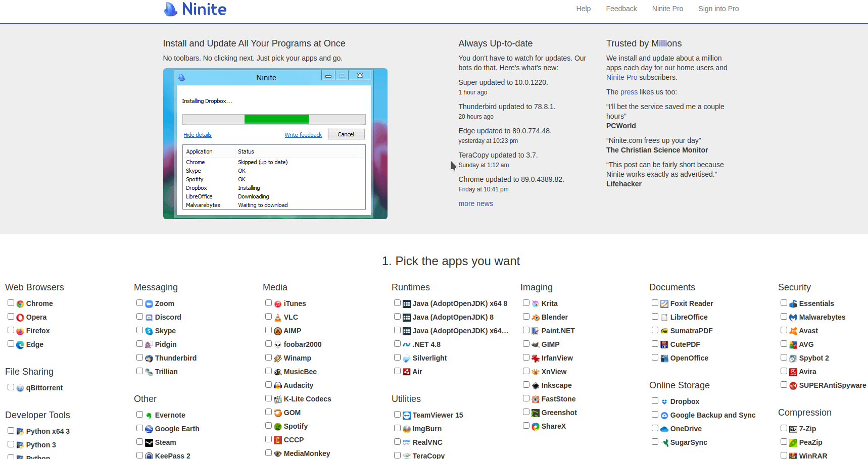Click Sign into Pro
This screenshot has width=868, height=459.
point(718,9)
